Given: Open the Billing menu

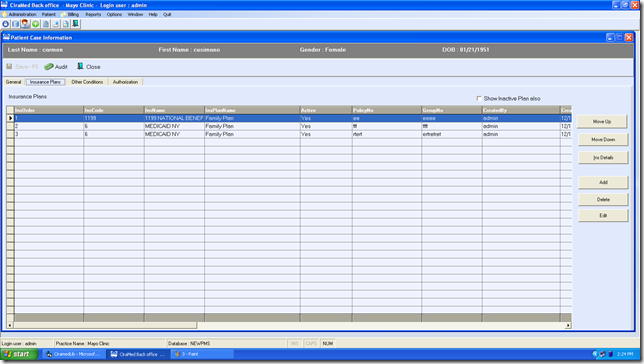Looking at the screenshot, I should (73, 14).
